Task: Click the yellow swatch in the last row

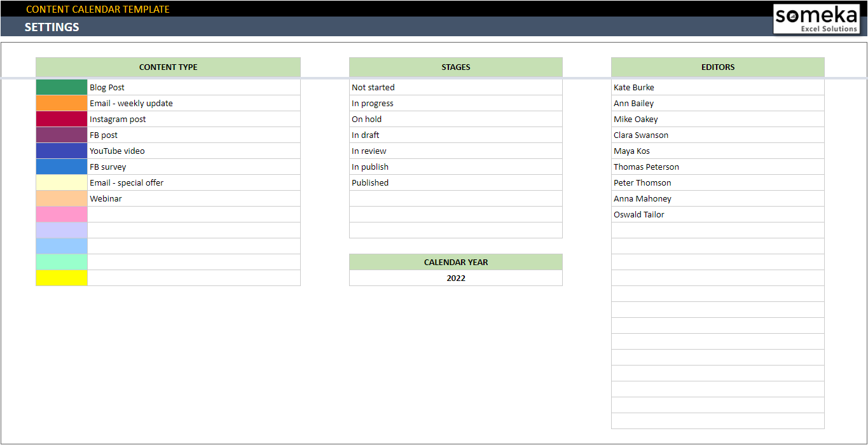Action: point(62,278)
